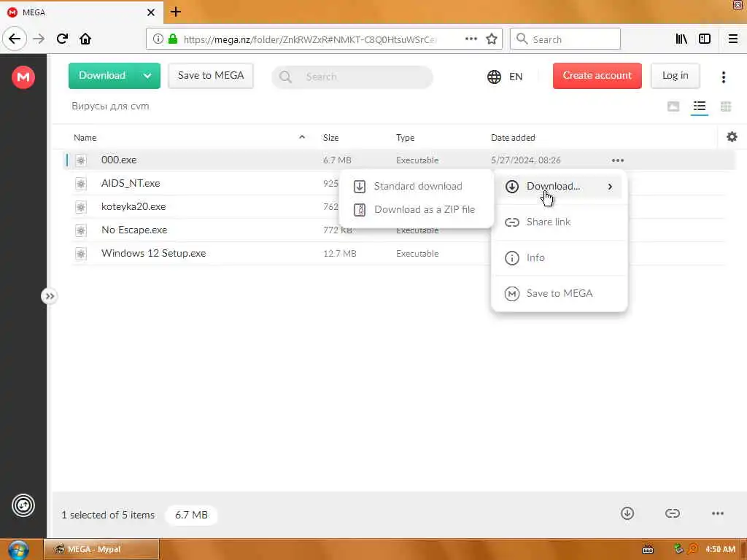Open the browser Library icon

click(681, 39)
